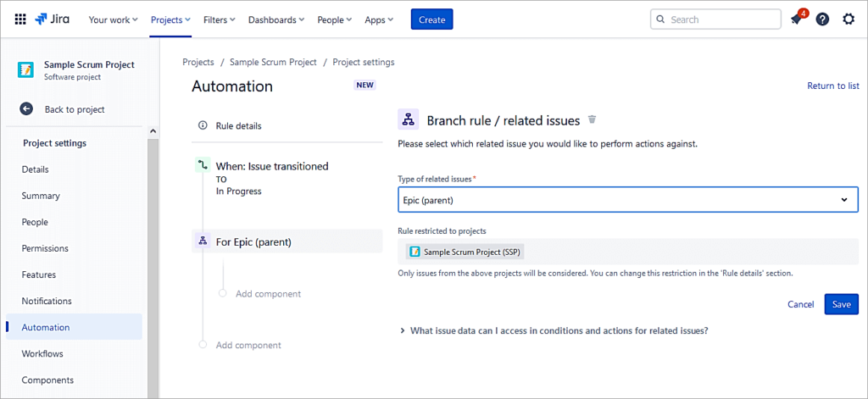
Task: Click the Save button
Action: tap(841, 304)
